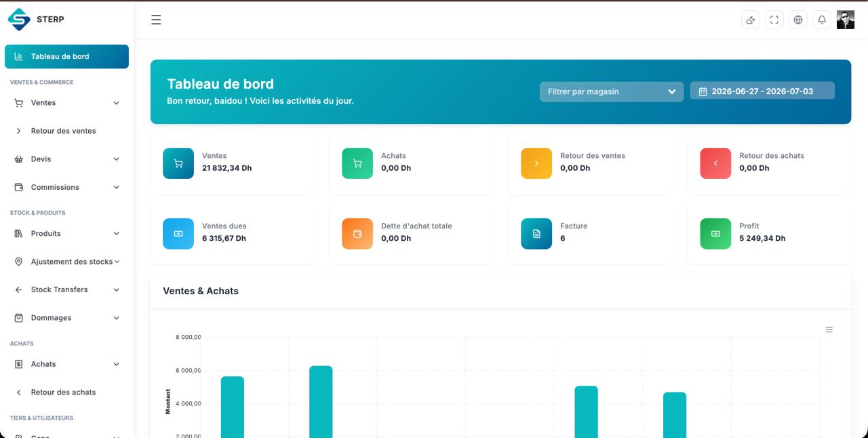Click the Dette d'achat totale label
This screenshot has width=868, height=438.
(x=416, y=226)
